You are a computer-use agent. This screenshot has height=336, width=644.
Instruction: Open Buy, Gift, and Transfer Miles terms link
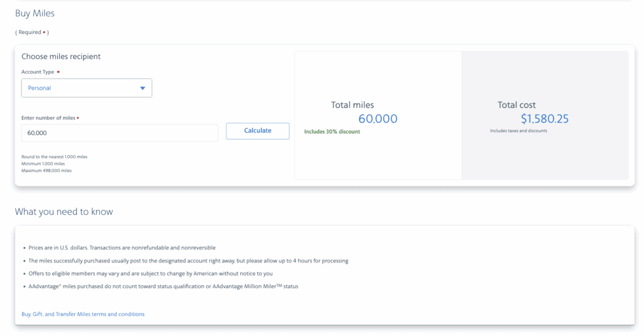[x=83, y=314]
